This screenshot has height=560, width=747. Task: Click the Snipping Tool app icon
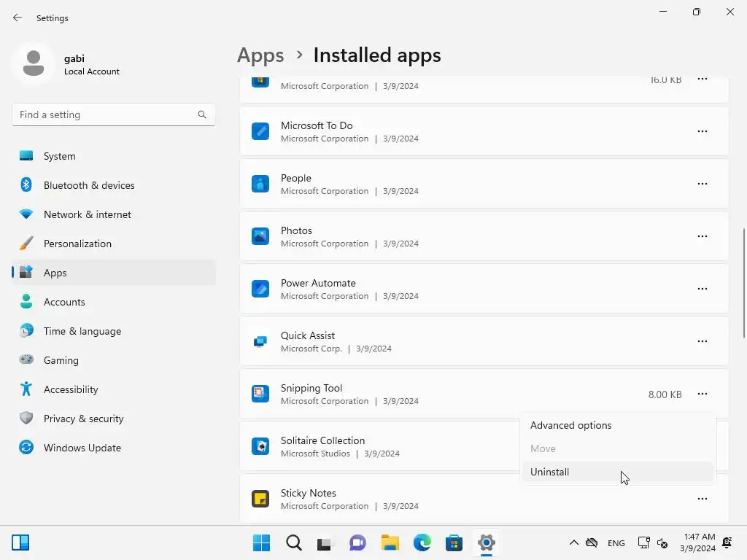[260, 394]
